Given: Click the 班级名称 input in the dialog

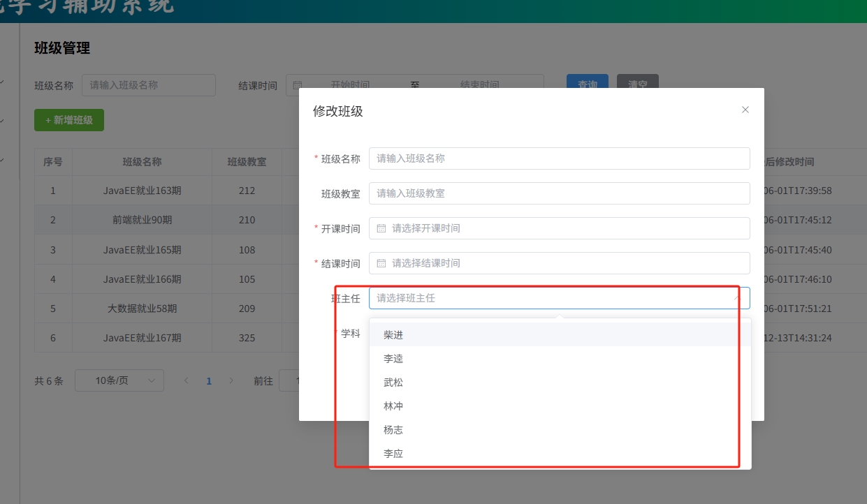Looking at the screenshot, I should tap(559, 158).
